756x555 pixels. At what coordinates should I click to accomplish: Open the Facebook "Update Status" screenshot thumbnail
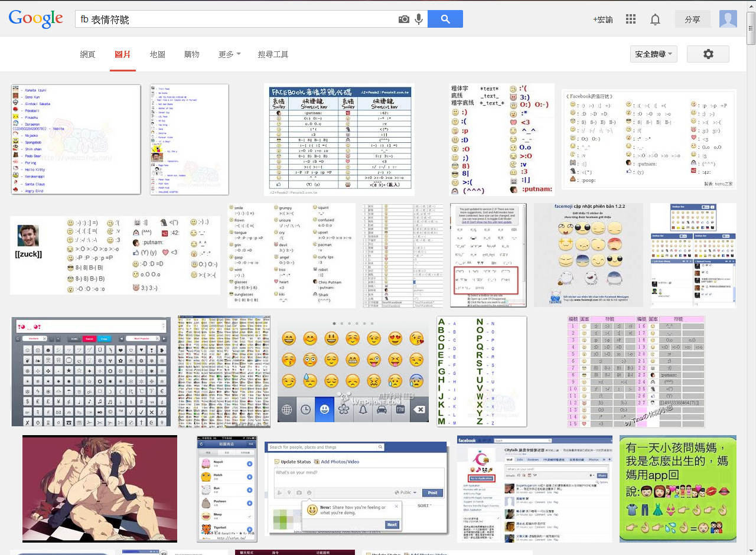357,489
